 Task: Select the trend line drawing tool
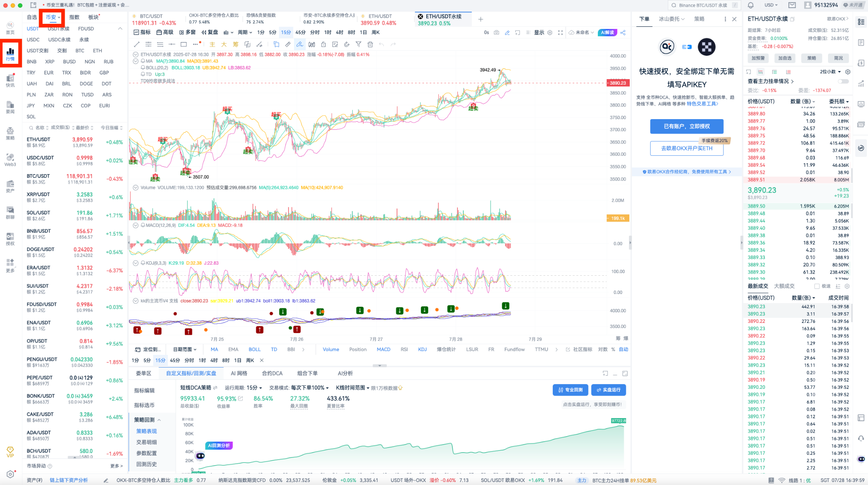(137, 44)
